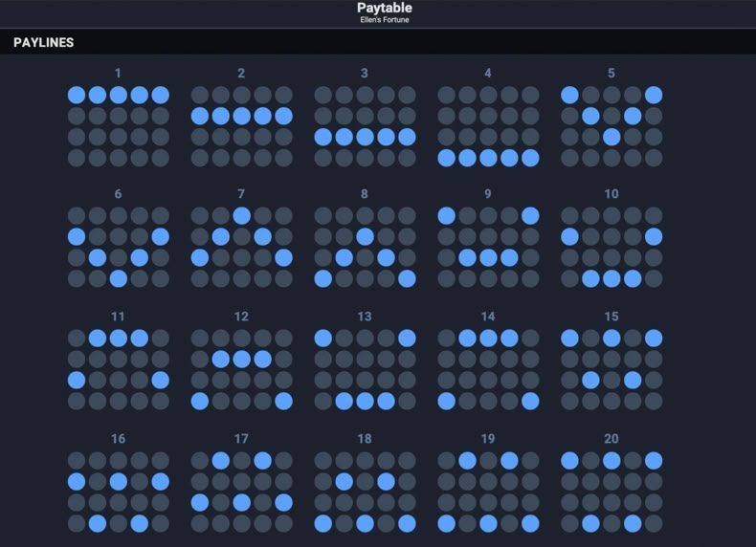The height and width of the screenshot is (547, 756).
Task: Select the number 15 payline label
Action: 611,317
